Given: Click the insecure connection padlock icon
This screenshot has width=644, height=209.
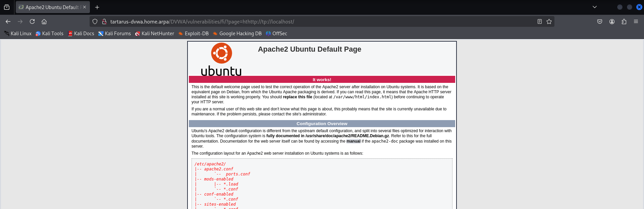Looking at the screenshot, I should tap(104, 21).
